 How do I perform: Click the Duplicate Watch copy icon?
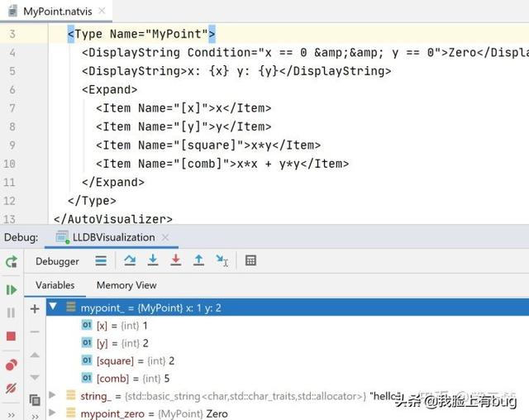(35, 400)
